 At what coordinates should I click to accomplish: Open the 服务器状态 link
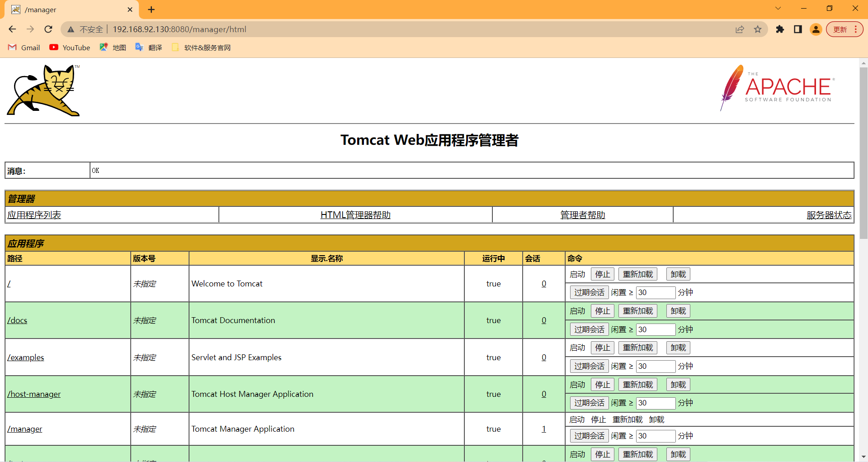tap(829, 215)
